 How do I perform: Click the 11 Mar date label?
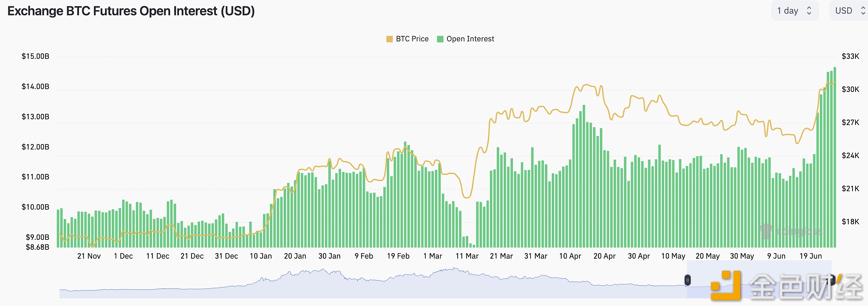click(x=467, y=256)
